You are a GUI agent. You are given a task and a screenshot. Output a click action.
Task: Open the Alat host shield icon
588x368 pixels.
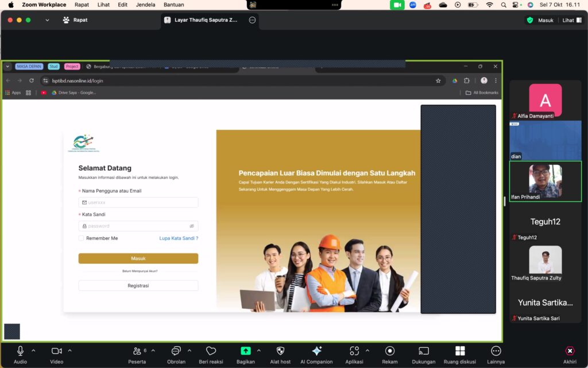pos(280,351)
